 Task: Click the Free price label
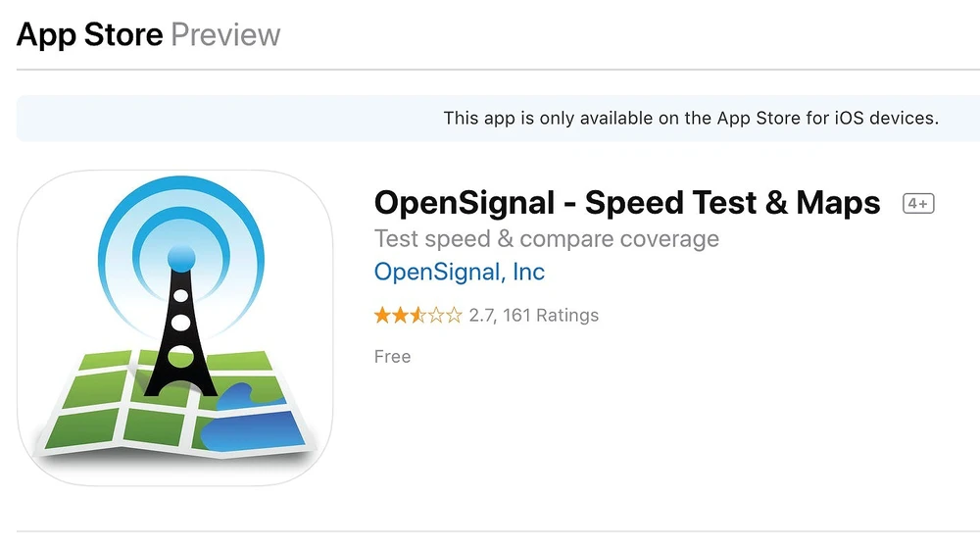pos(392,357)
